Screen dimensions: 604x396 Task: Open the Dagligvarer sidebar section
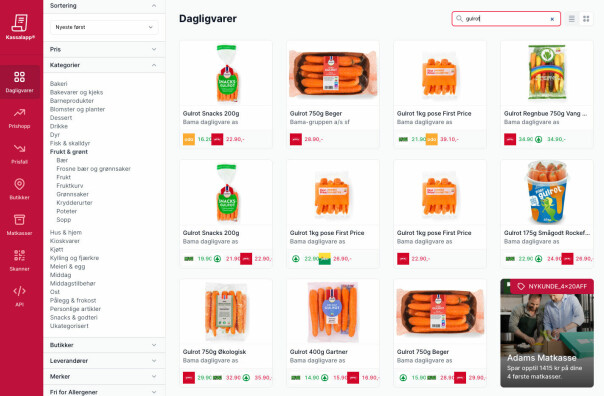point(20,82)
